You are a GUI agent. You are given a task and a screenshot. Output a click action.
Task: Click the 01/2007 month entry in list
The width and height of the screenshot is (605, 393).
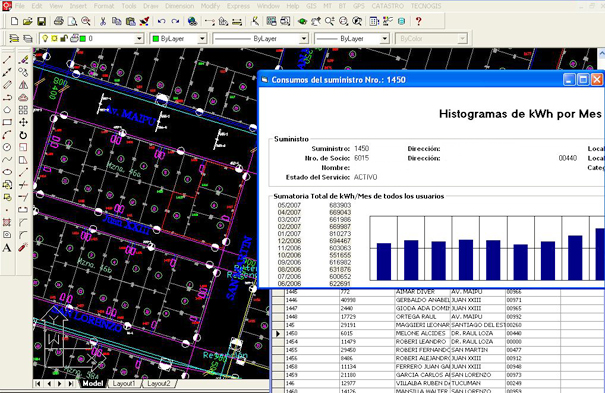click(x=289, y=234)
